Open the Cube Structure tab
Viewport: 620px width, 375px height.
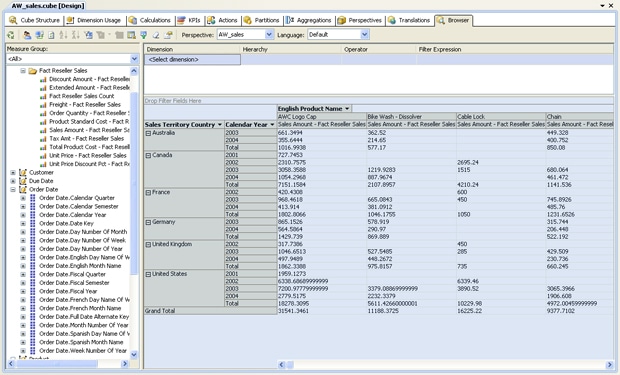(34, 20)
